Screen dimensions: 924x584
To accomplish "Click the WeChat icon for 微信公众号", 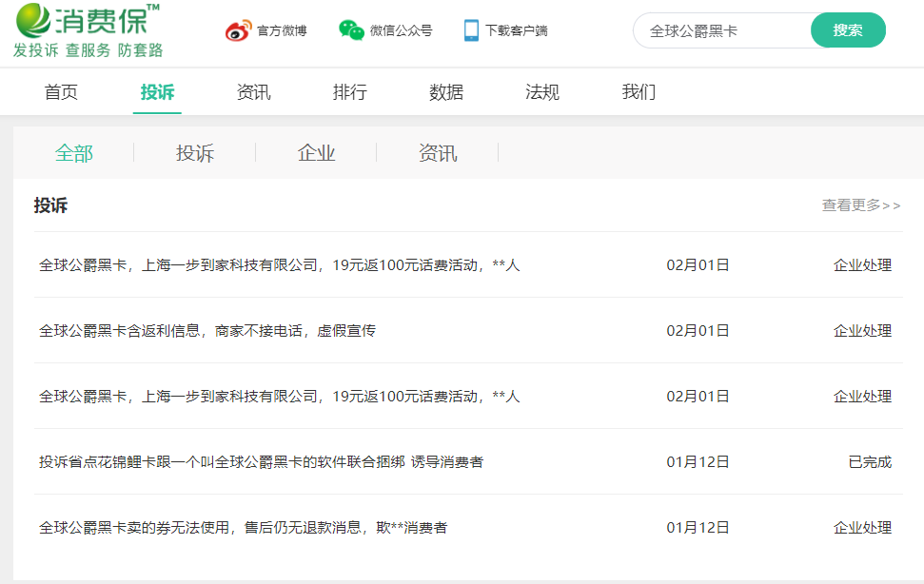I will click(351, 30).
